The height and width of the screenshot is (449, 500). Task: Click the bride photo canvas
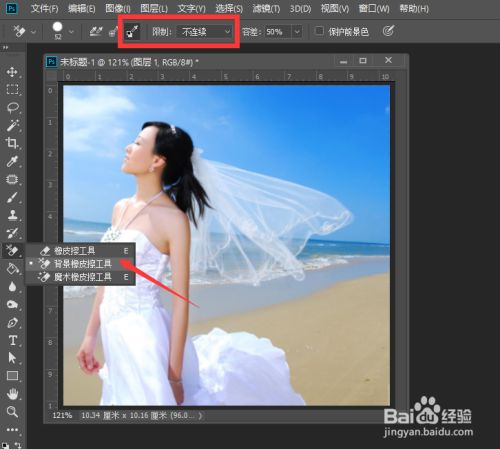(226, 245)
